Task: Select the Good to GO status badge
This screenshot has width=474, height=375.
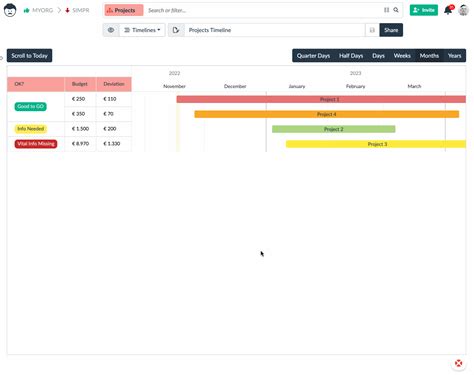Action: tap(30, 106)
